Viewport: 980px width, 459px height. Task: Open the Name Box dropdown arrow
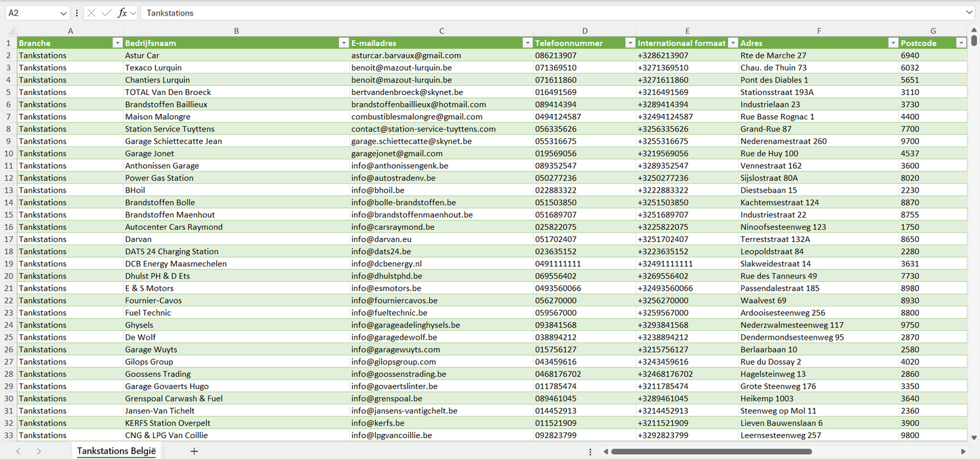coord(63,13)
